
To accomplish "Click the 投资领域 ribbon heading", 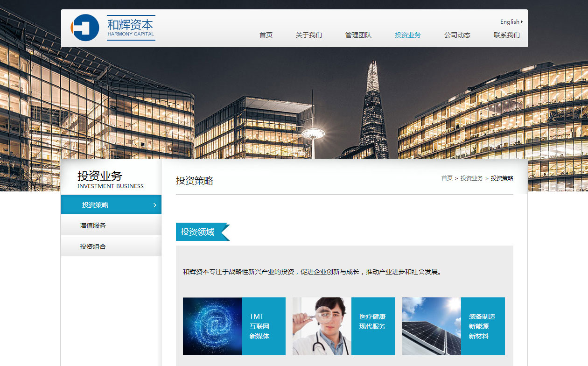I will [203, 232].
